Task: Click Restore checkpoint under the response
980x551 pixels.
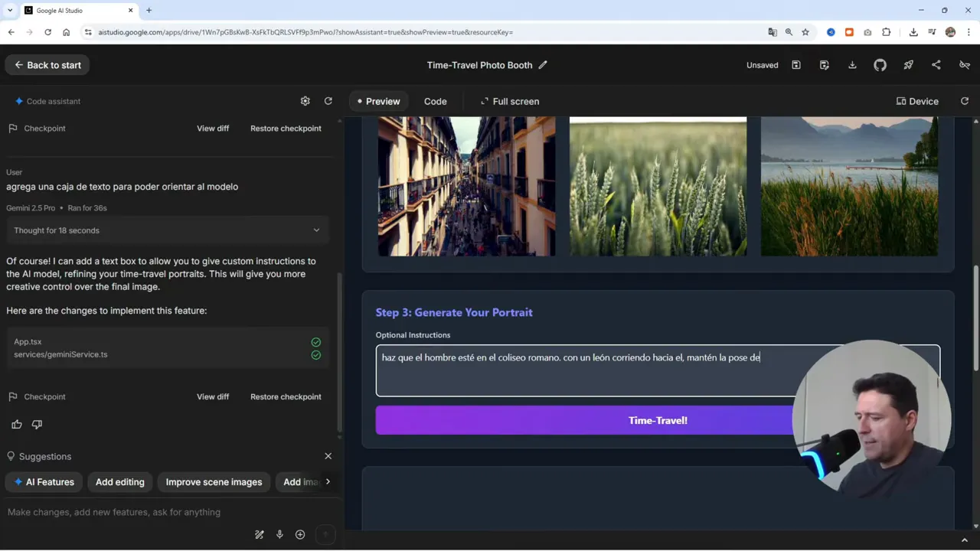Action: tap(286, 396)
